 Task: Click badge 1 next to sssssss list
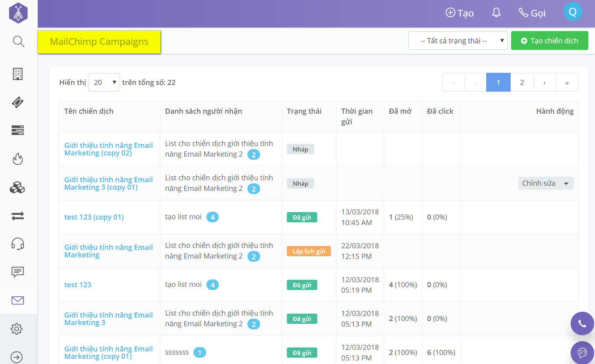tap(200, 353)
